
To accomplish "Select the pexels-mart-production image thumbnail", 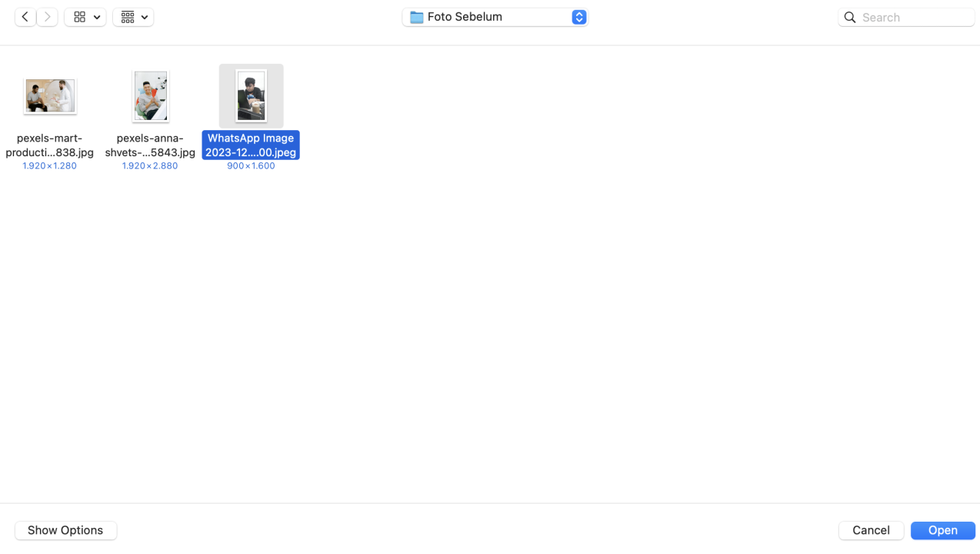I will 50,96.
